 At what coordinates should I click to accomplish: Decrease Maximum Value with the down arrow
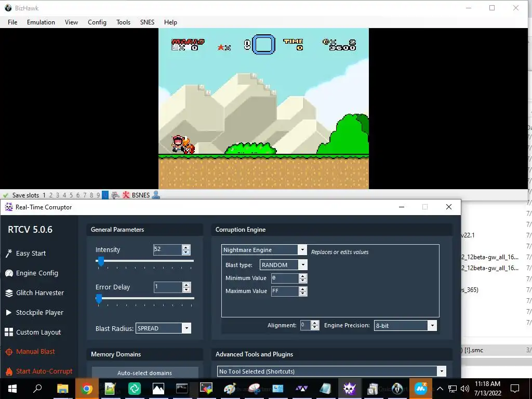click(303, 294)
